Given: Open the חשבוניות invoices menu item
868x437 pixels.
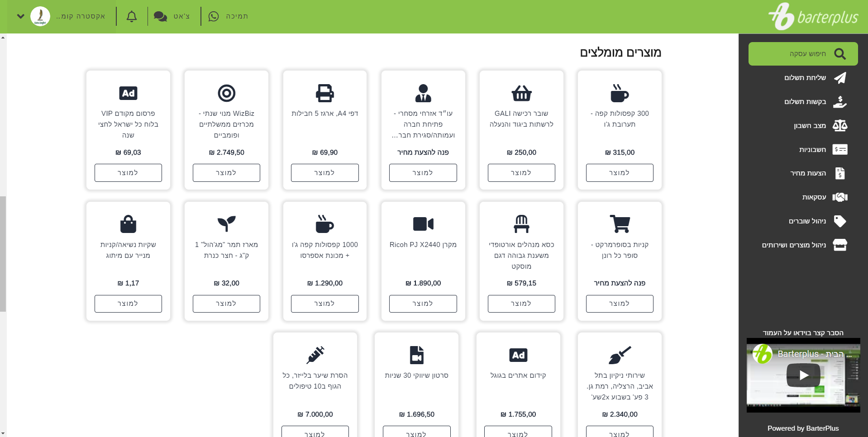Looking at the screenshot, I should pos(812,150).
